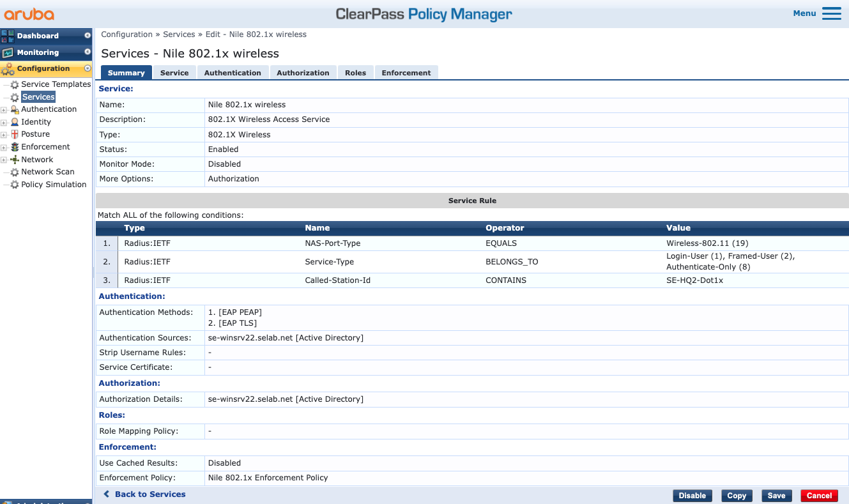The height and width of the screenshot is (504, 849).
Task: Follow the Back to Services link
Action: (150, 494)
